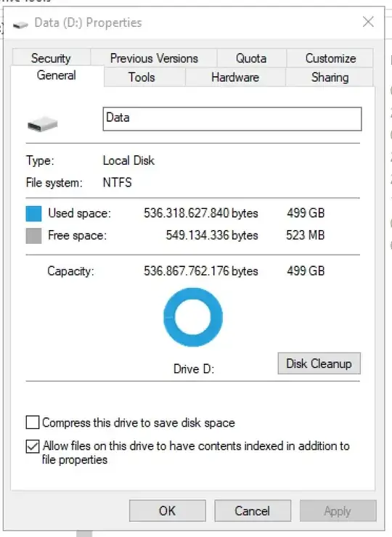This screenshot has height=537, width=392.
Task: Click the drive label field containing Data
Action: tap(232, 118)
